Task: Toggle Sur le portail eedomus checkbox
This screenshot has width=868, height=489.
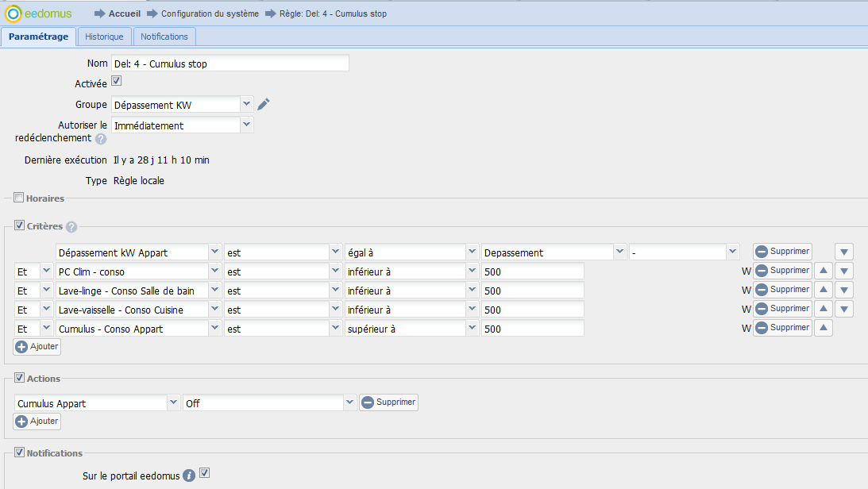Action: pos(205,474)
